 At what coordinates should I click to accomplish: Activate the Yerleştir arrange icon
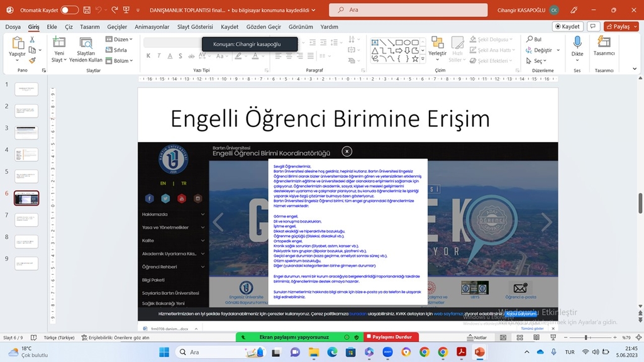pos(437,43)
